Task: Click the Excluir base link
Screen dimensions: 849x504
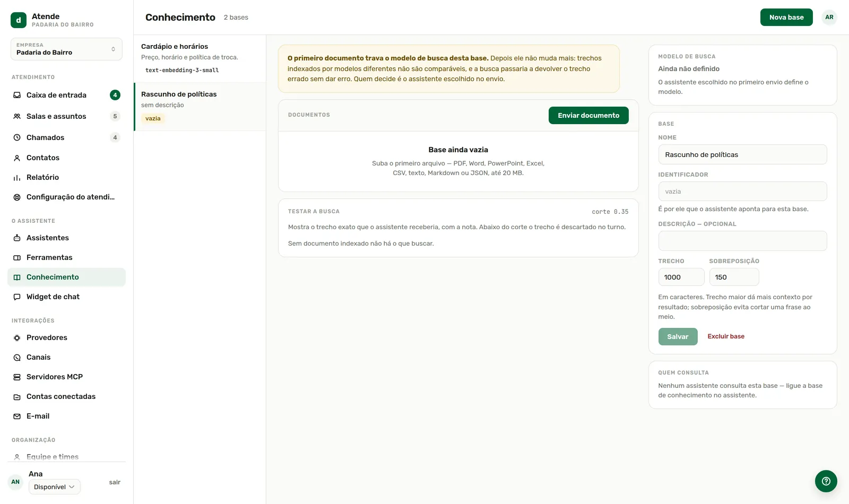Action: pyautogui.click(x=726, y=336)
